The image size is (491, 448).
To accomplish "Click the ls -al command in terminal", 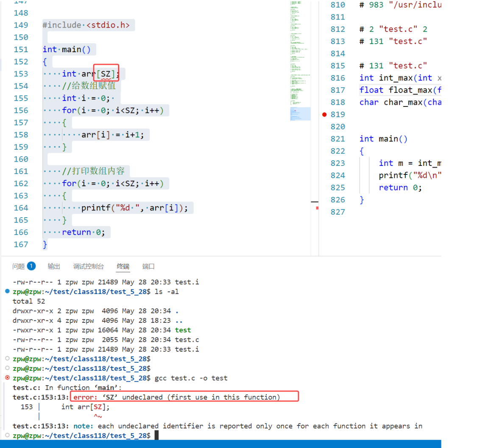I will (x=167, y=292).
